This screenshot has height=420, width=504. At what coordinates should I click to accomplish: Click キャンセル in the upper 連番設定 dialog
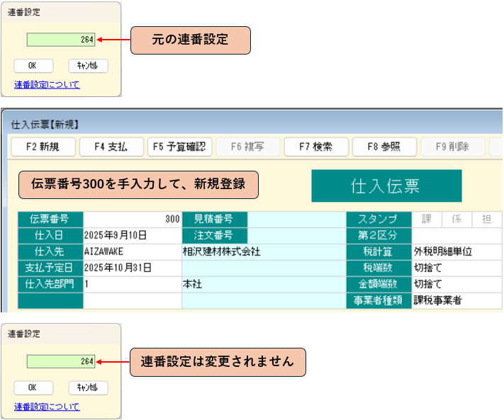(x=88, y=66)
